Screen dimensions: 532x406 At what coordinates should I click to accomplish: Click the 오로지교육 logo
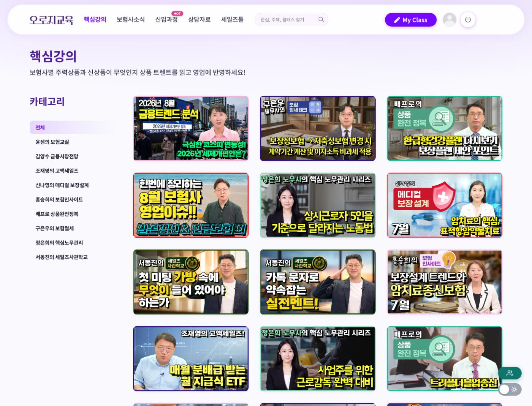pyautogui.click(x=51, y=20)
